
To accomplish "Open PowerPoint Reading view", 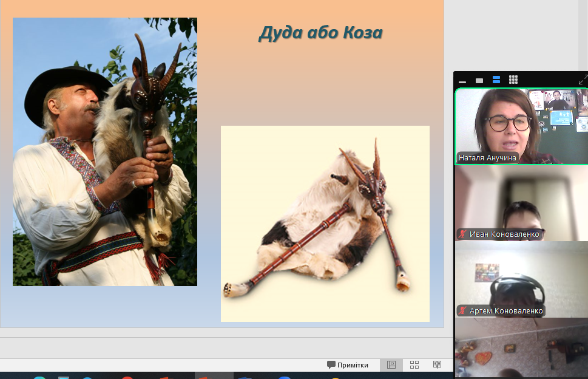I will click(438, 365).
